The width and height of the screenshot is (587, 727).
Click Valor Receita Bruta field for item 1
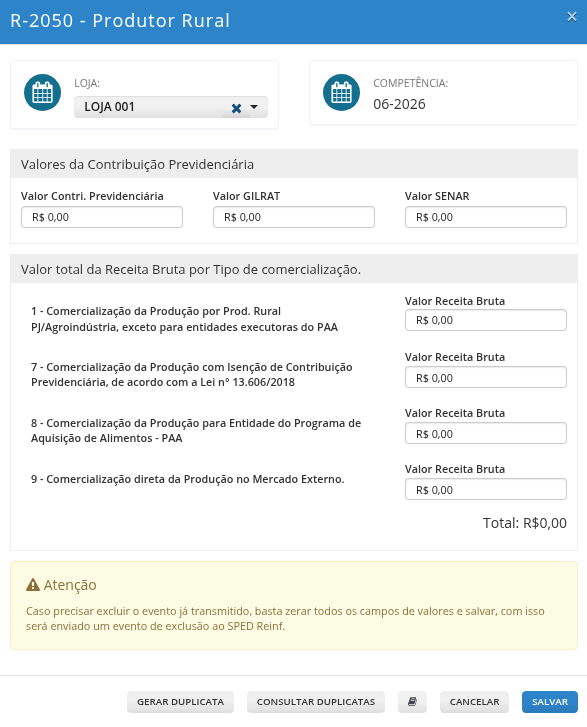click(486, 320)
